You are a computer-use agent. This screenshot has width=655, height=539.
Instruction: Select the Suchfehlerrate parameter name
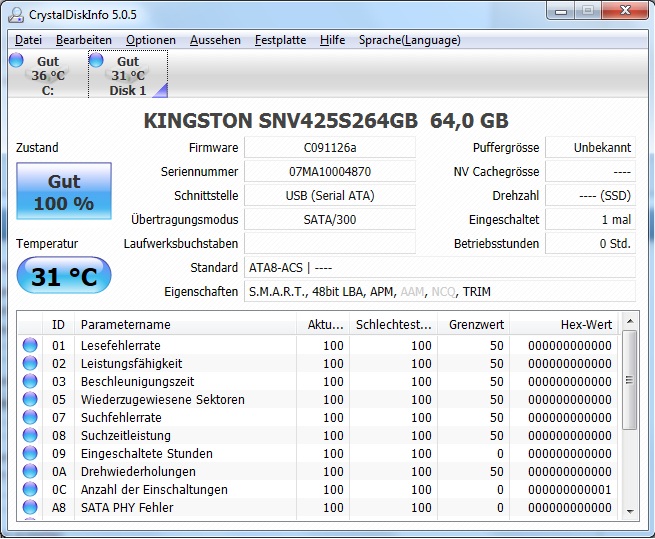pos(121,417)
